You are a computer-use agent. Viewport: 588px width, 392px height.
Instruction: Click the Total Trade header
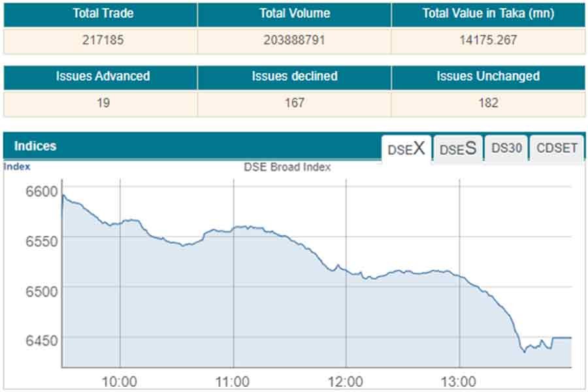click(100, 14)
